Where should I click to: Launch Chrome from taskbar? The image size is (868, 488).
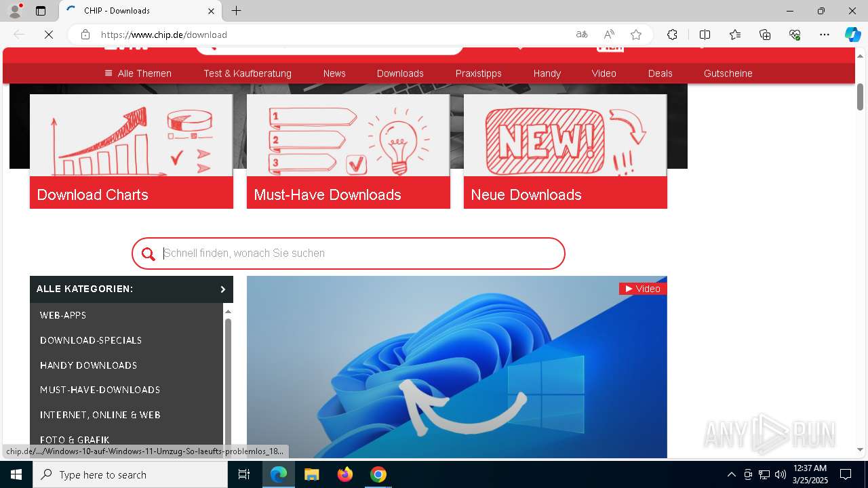[378, 474]
